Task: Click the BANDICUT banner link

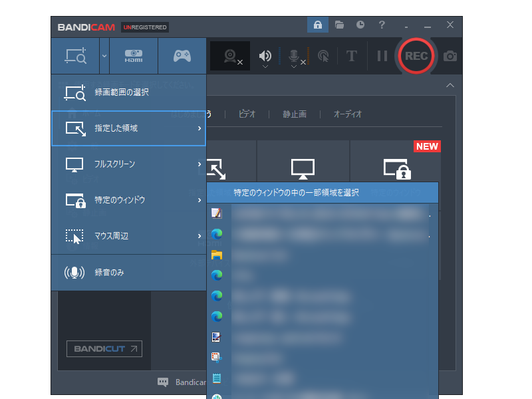Action: [x=104, y=348]
